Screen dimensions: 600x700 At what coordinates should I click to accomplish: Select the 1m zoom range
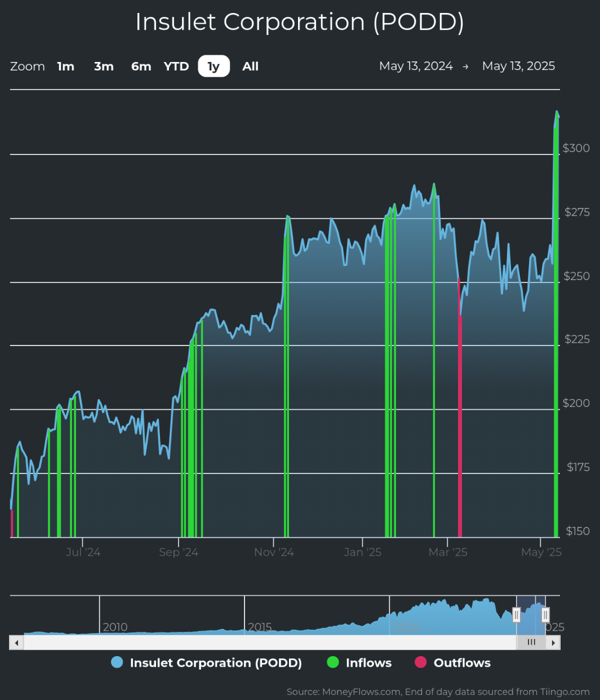66,67
